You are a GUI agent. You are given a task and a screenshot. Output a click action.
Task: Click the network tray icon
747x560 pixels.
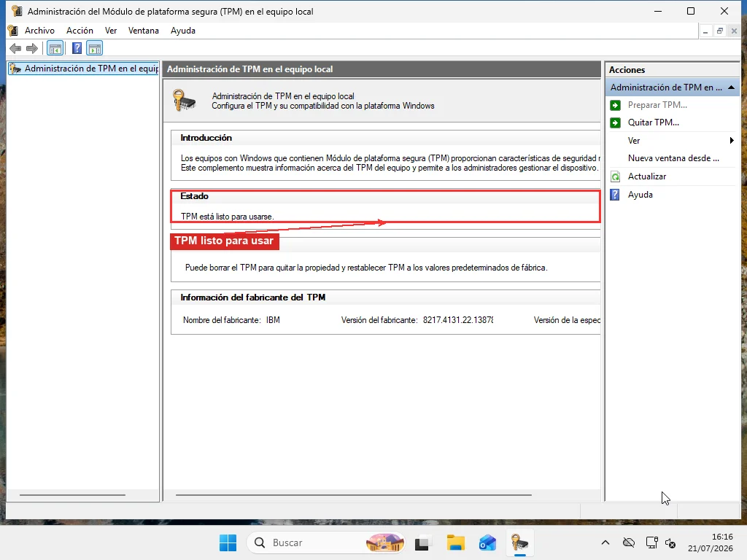point(651,542)
